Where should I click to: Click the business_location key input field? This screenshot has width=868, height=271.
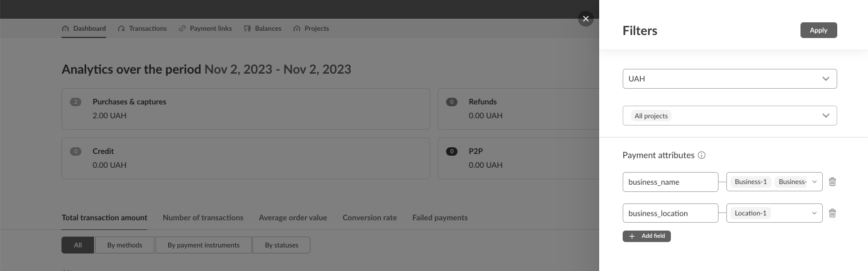point(670,213)
